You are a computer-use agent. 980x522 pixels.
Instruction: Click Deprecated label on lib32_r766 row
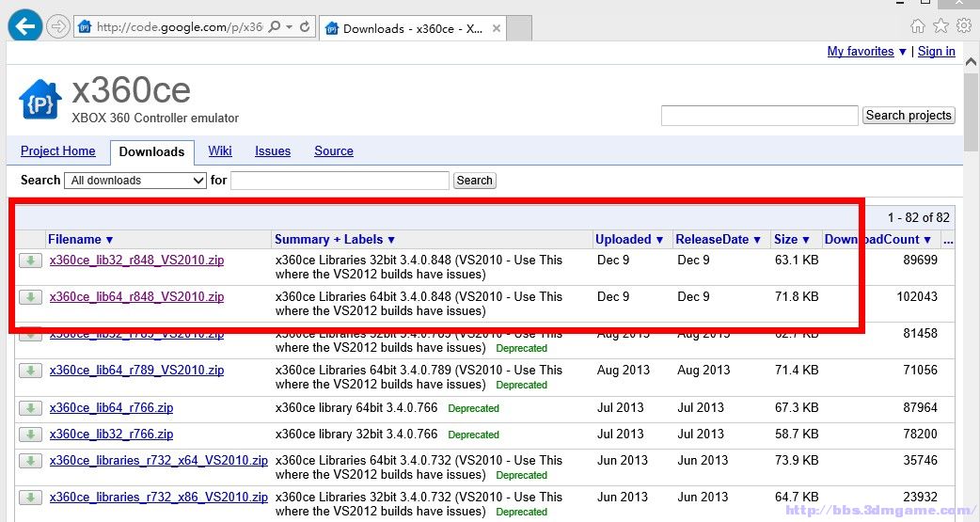(473, 435)
